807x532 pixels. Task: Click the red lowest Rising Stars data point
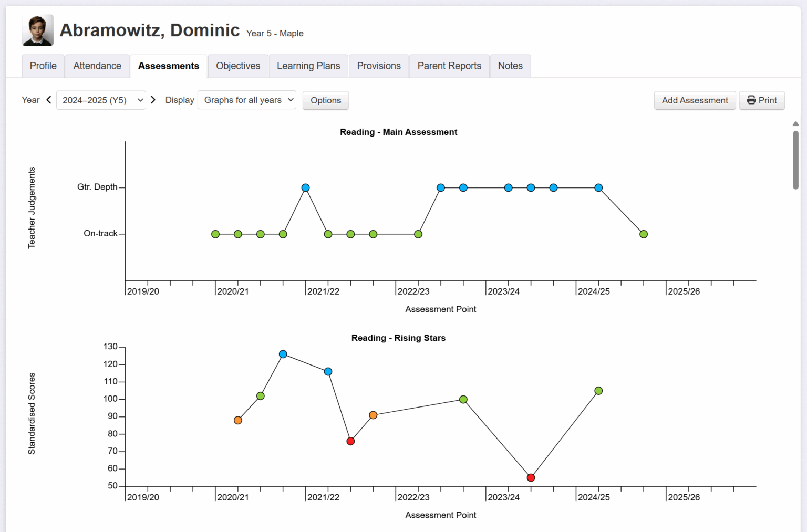[x=531, y=478]
